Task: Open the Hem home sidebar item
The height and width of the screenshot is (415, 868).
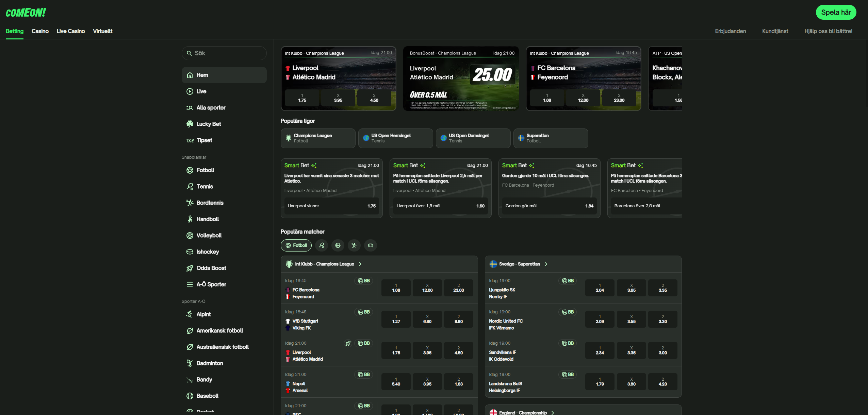Action: [x=224, y=75]
